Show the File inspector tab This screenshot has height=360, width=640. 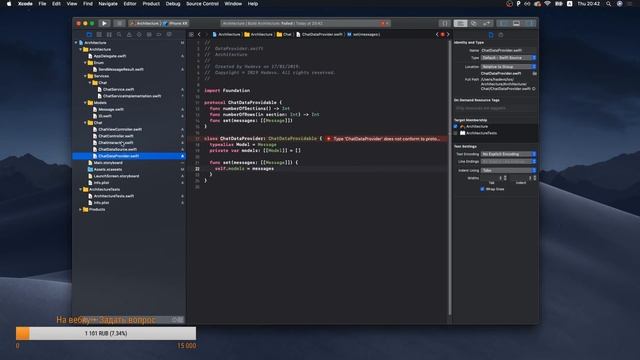click(491, 35)
